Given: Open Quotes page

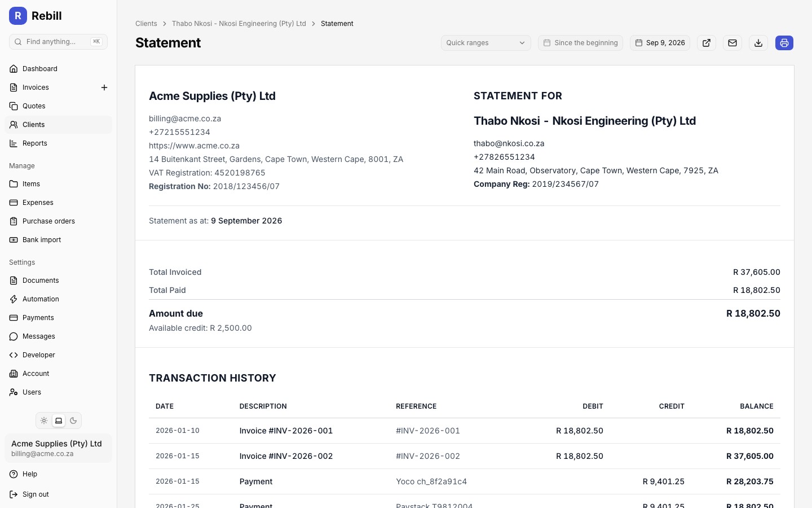Looking at the screenshot, I should tap(58, 106).
